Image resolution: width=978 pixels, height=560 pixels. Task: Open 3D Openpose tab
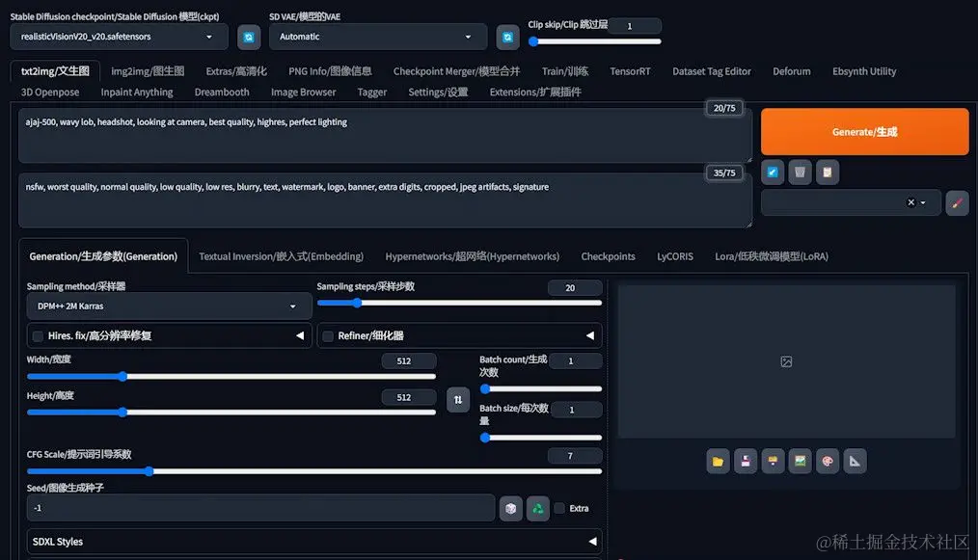point(50,92)
